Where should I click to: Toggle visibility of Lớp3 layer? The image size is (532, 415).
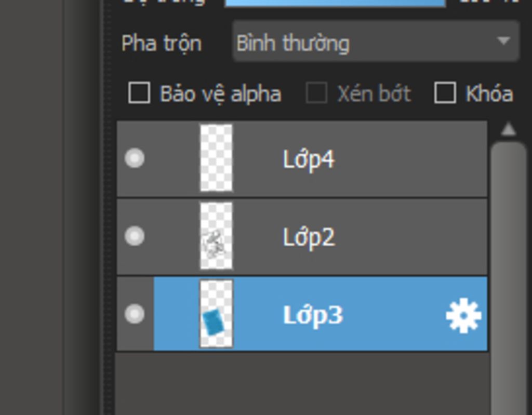click(135, 314)
